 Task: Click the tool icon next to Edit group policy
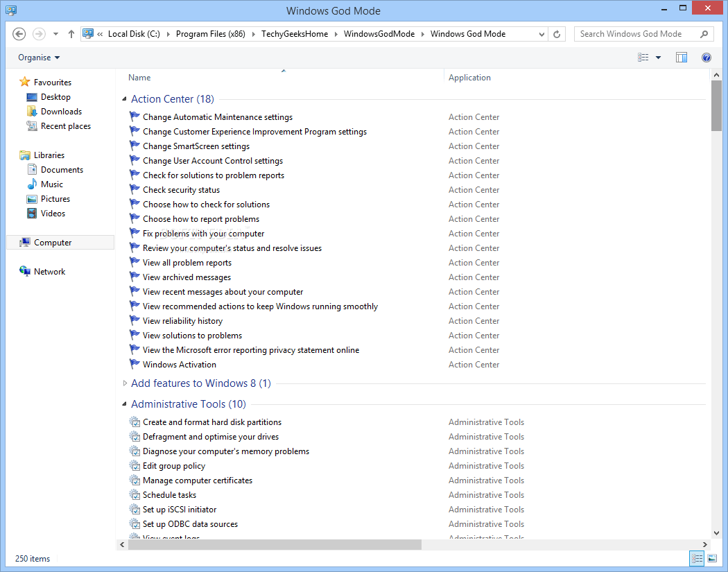[x=134, y=465]
